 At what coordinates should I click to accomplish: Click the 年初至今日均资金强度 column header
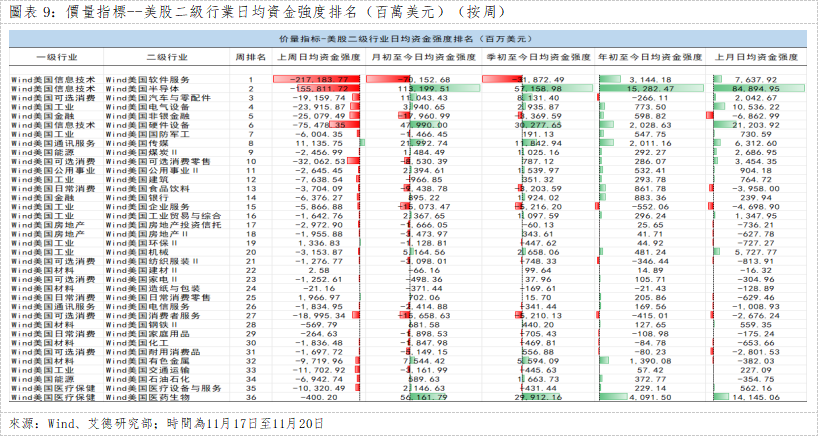pos(651,57)
